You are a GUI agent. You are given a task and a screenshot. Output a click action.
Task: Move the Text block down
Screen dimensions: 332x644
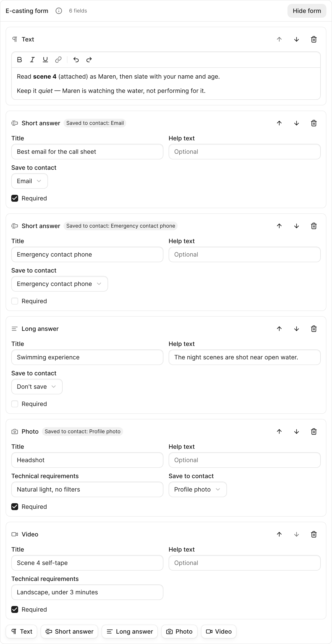coord(297,39)
